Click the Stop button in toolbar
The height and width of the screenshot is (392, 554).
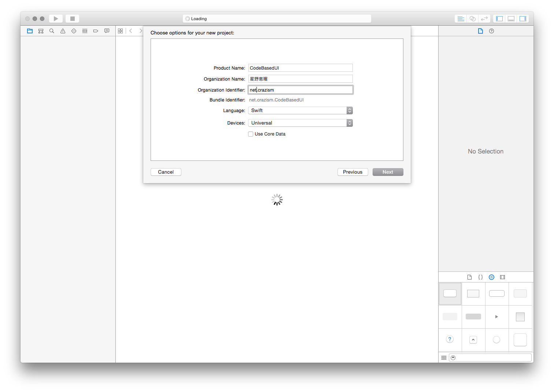[73, 19]
